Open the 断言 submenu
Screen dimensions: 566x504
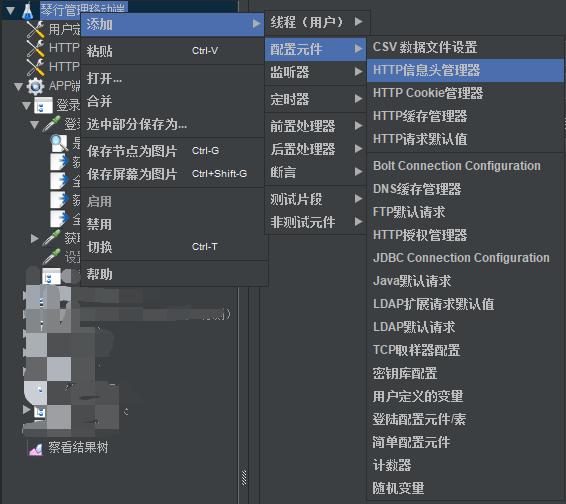(x=315, y=172)
